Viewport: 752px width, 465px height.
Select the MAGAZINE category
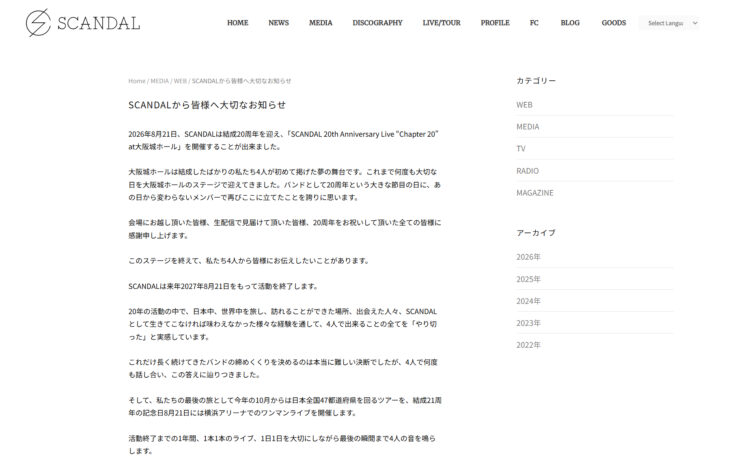tap(535, 193)
